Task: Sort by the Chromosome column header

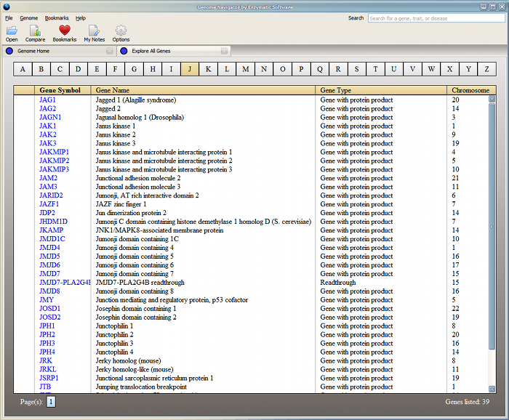Action: [470, 90]
